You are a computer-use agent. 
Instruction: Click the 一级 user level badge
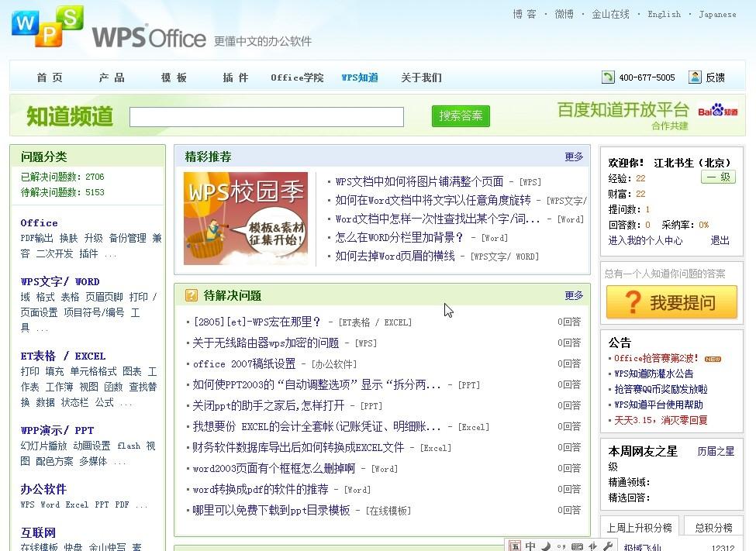[x=718, y=177]
